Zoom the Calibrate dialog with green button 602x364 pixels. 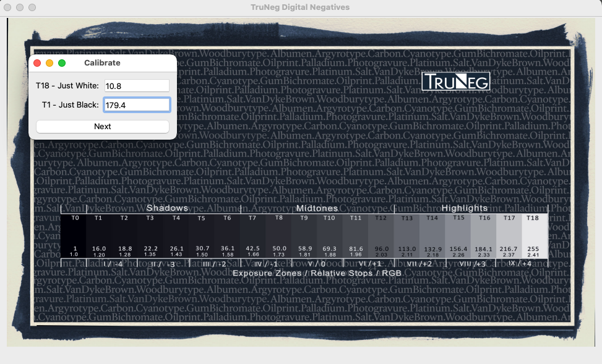(x=62, y=63)
